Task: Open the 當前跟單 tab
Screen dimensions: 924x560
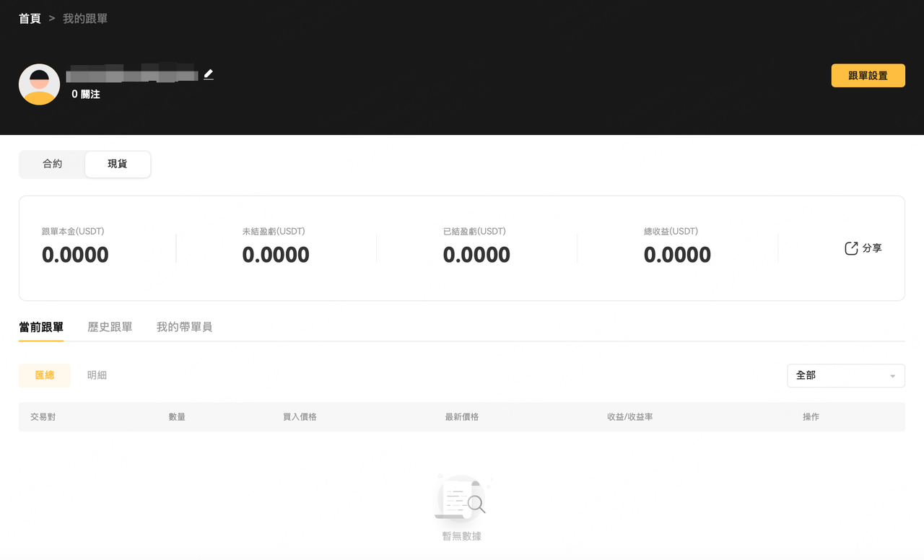Action: pyautogui.click(x=41, y=327)
